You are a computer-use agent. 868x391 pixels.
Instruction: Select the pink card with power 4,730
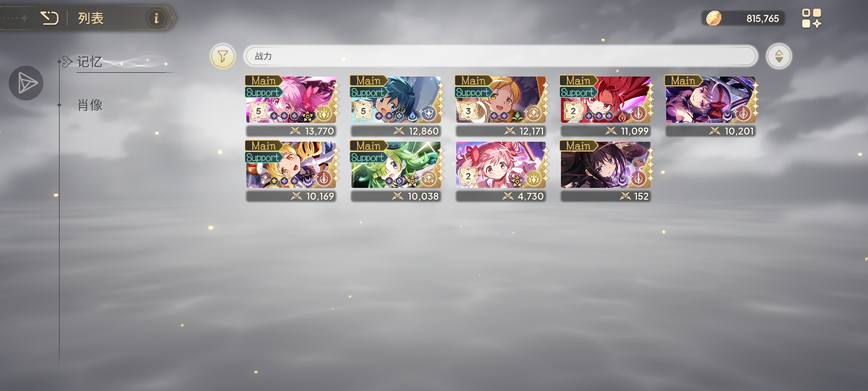click(x=501, y=171)
